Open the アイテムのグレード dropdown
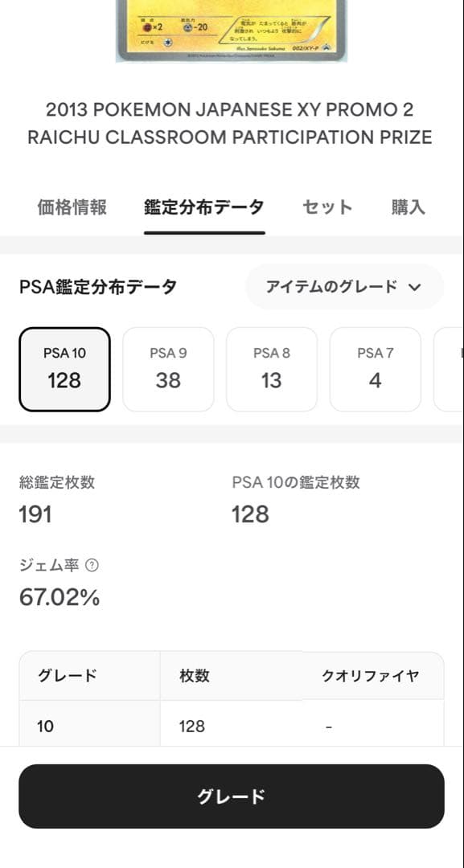464x868 pixels. tap(344, 287)
